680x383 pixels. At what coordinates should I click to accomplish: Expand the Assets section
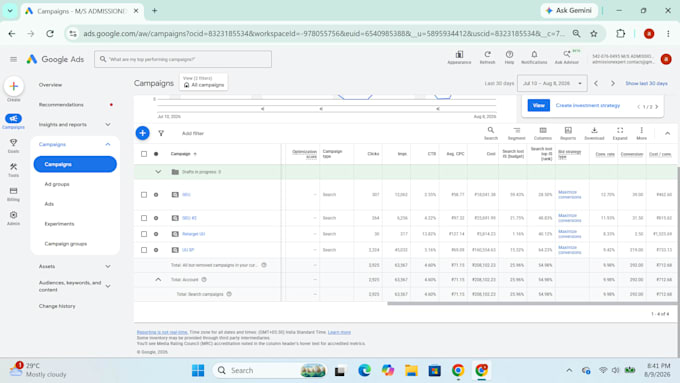tap(108, 266)
